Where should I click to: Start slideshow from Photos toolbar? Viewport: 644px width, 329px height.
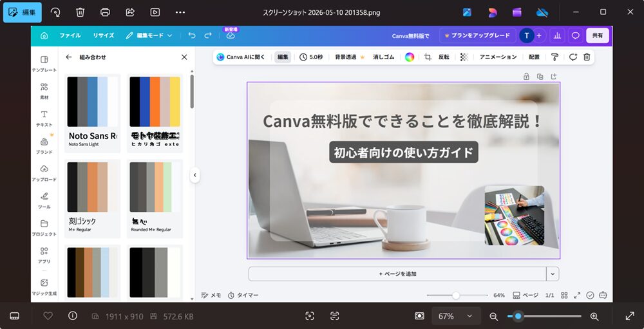(155, 12)
